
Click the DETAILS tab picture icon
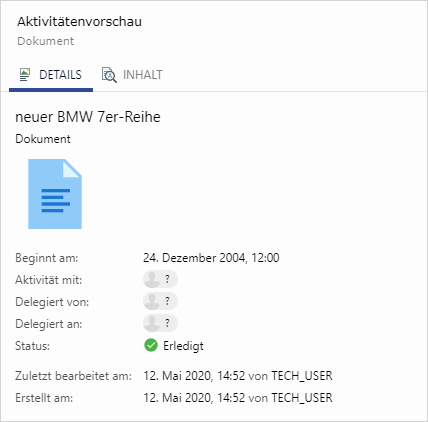(25, 75)
